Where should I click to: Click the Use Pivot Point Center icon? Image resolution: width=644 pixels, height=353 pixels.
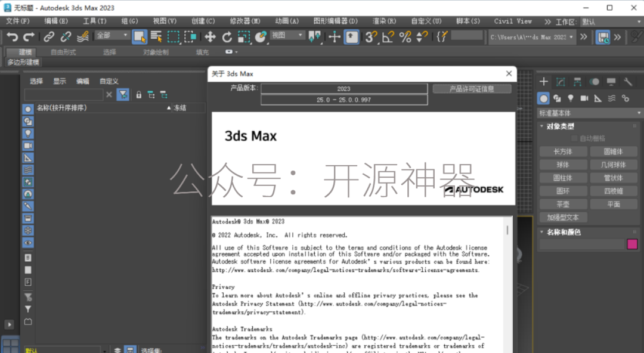click(315, 37)
